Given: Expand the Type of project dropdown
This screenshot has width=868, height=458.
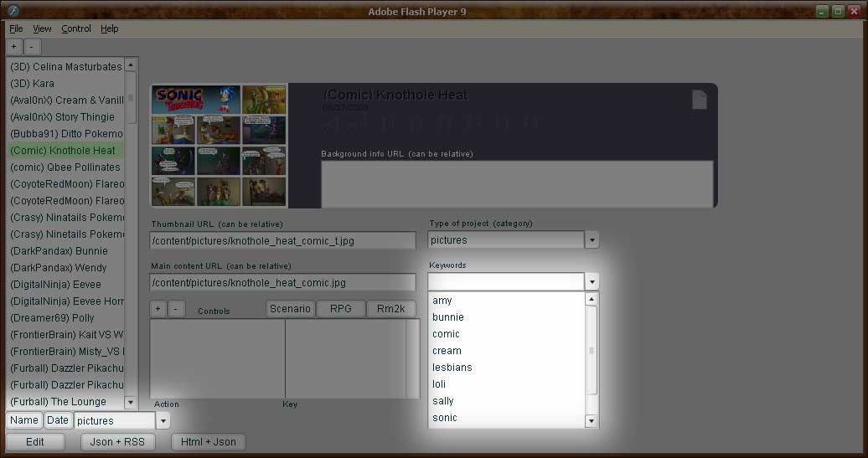Looking at the screenshot, I should [x=592, y=240].
